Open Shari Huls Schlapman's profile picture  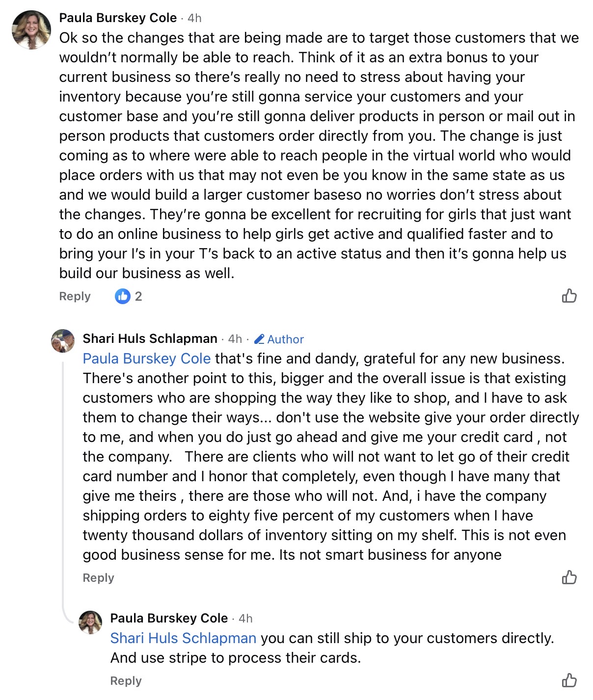[63, 340]
